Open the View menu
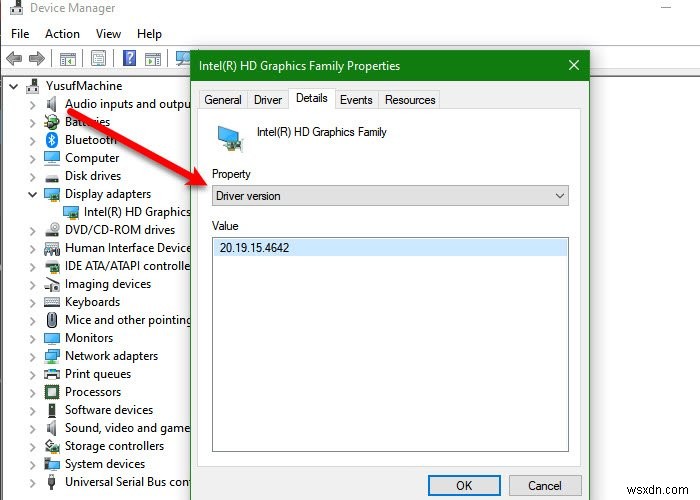700x500 pixels. [108, 34]
